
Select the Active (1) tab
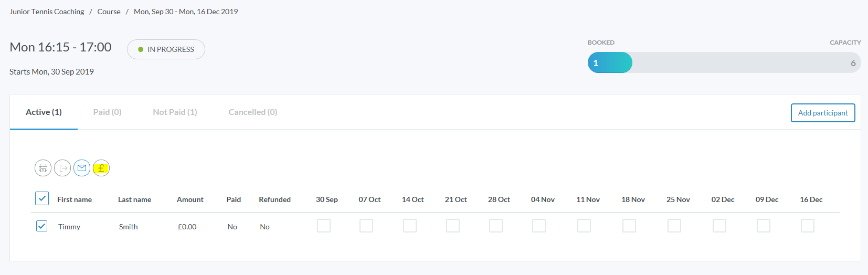click(44, 112)
